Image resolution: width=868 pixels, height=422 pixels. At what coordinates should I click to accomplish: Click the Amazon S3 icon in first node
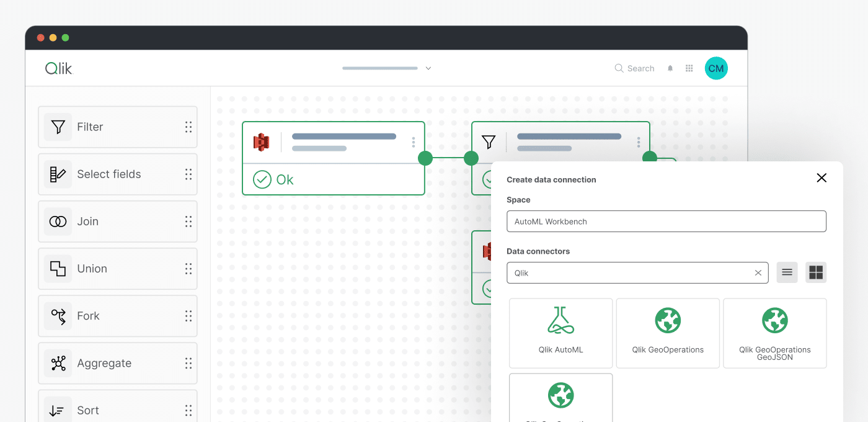(x=261, y=142)
